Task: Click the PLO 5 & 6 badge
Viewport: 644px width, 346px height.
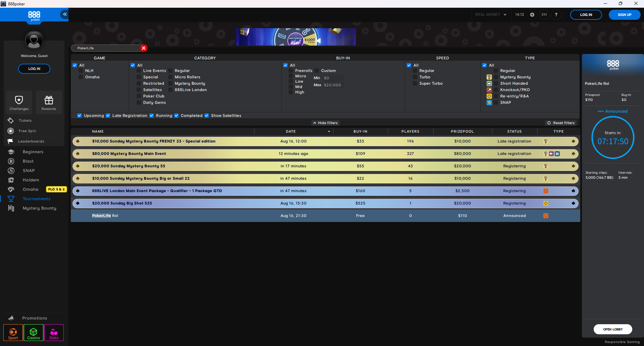Action: (x=56, y=189)
